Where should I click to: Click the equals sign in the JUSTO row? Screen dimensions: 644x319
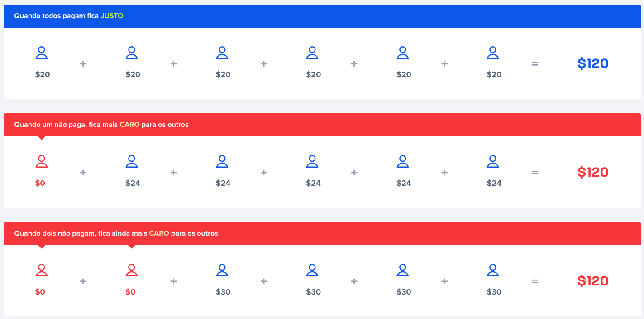coord(534,64)
